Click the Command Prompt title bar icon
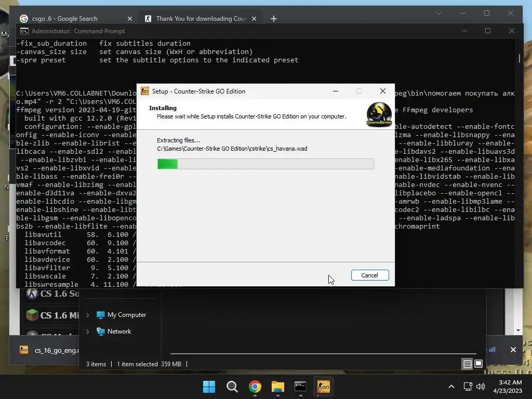 pyautogui.click(x=24, y=31)
